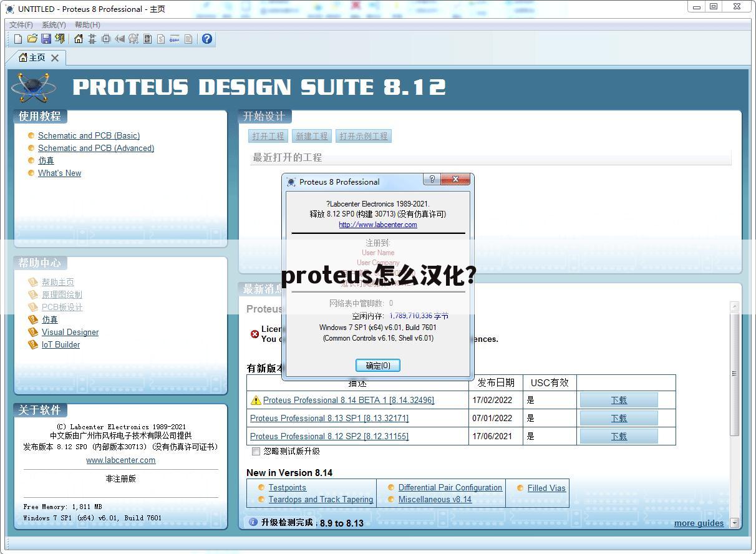Open Proteus Professional 8.13 SP1 release link
Viewport: 756px width, 554px height.
[x=329, y=418]
